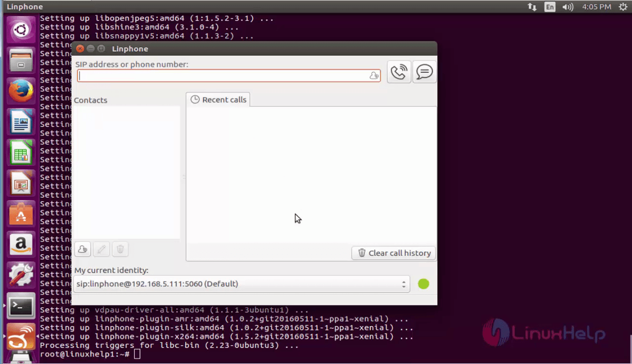Open LibreOffice Writer from the launcher
This screenshot has width=632, height=364.
[x=21, y=122]
